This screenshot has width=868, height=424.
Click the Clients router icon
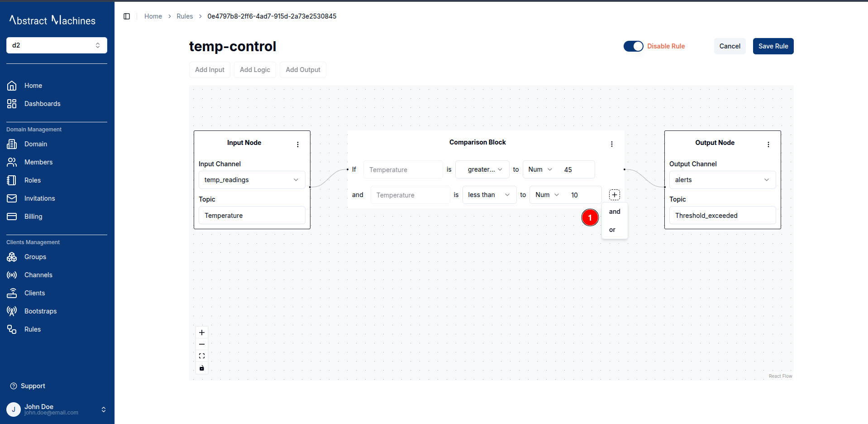point(12,293)
